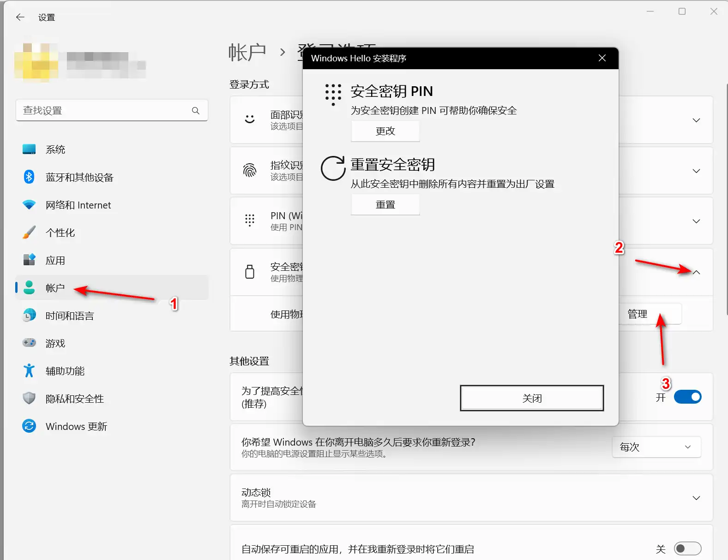Click the privacy shield icon
The width and height of the screenshot is (728, 560).
point(29,398)
